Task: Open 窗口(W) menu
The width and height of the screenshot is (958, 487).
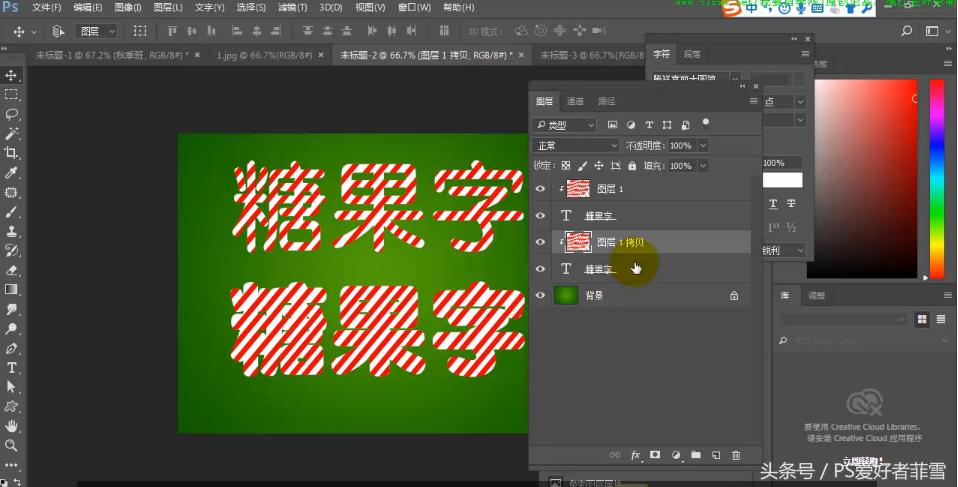Action: [414, 7]
